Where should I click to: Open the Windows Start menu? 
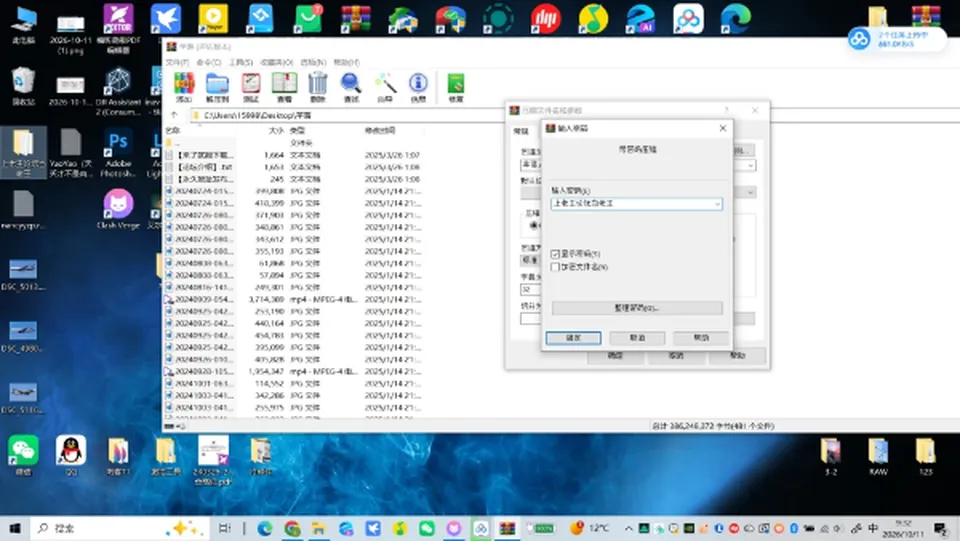[x=15, y=528]
